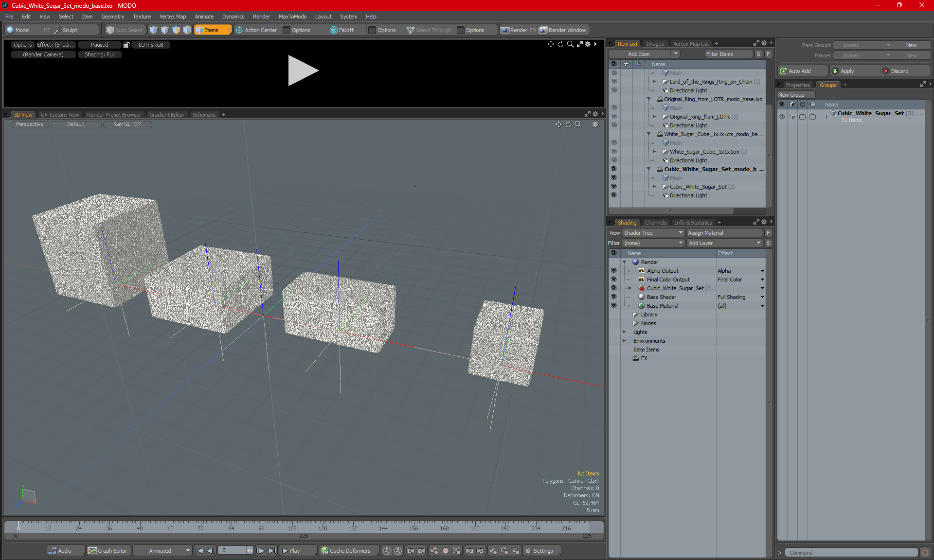934x560 pixels.
Task: Go to last frame
Action: pyautogui.click(x=272, y=551)
